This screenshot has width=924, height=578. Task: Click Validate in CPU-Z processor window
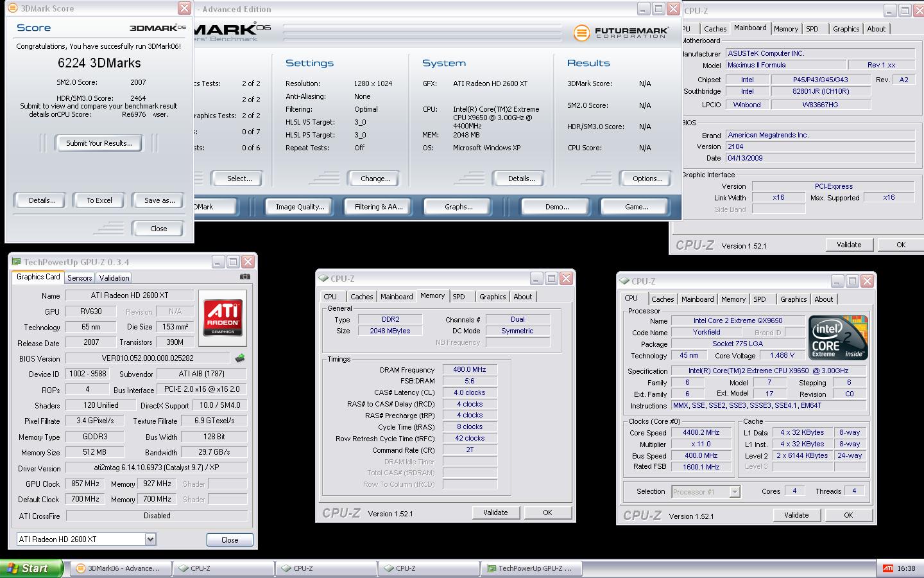click(796, 515)
